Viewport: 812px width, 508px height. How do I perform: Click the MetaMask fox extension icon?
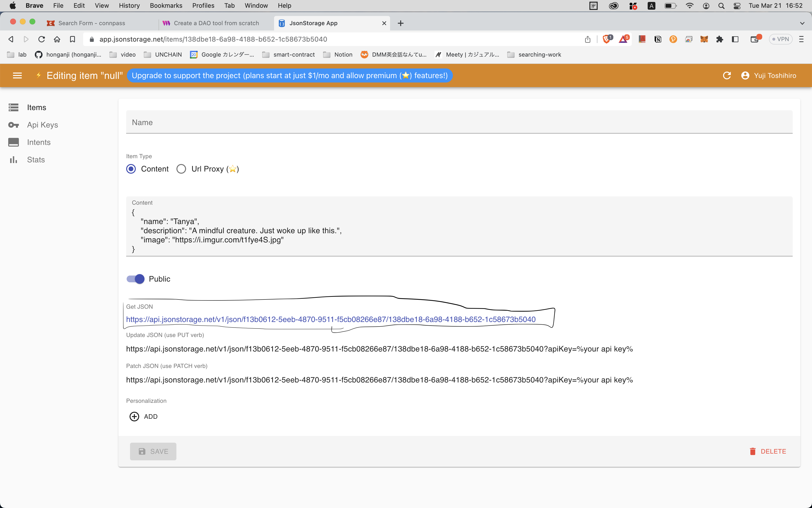(704, 39)
